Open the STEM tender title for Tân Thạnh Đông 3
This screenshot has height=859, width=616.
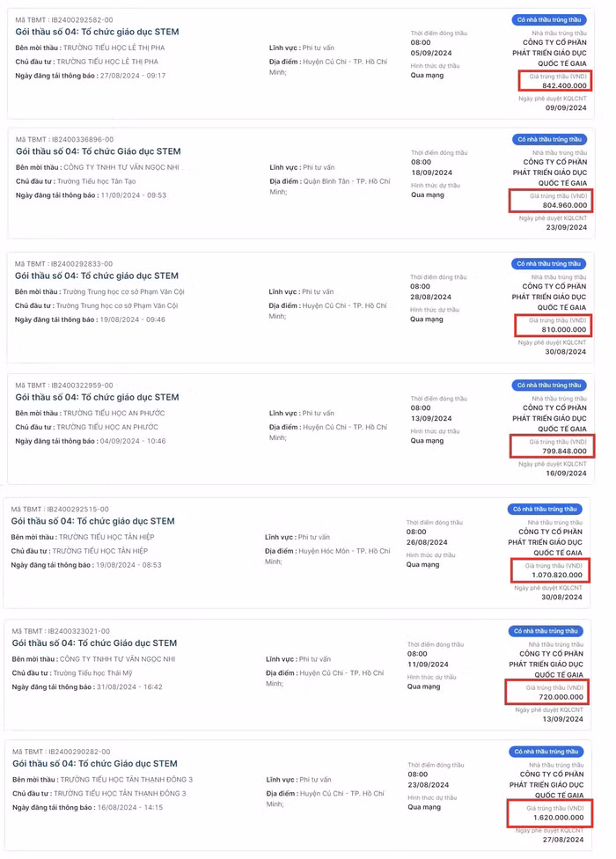95,764
